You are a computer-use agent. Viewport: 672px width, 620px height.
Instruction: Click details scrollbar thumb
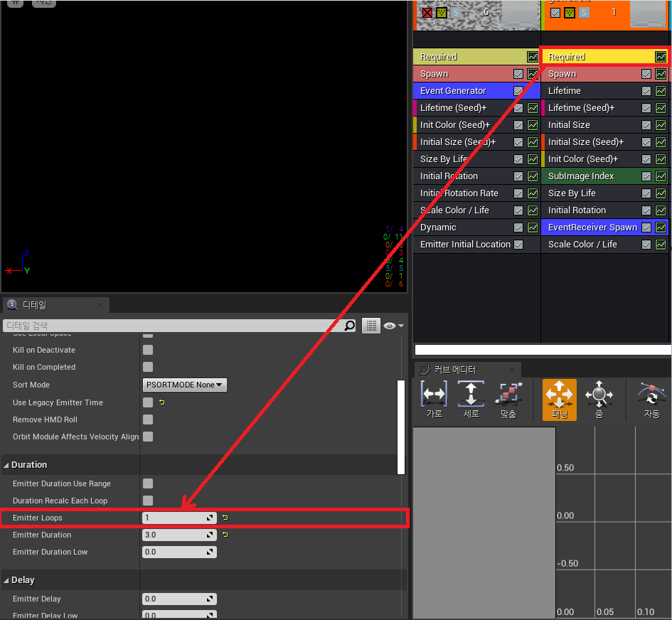401,427
